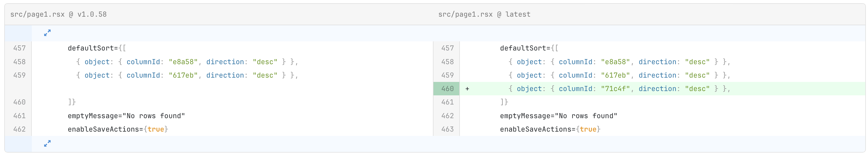Click the src/page1.rsx @ latest header
Image resolution: width=868 pixels, height=159 pixels.
484,15
